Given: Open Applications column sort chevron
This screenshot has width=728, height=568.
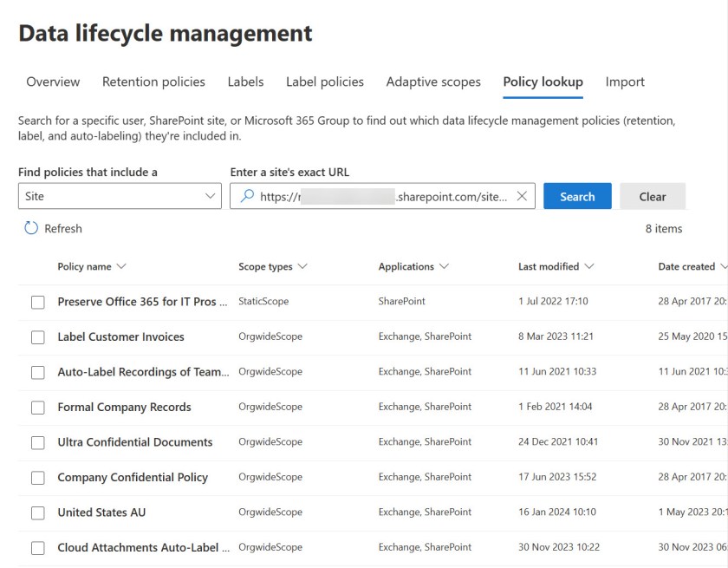Looking at the screenshot, I should click(x=445, y=266).
